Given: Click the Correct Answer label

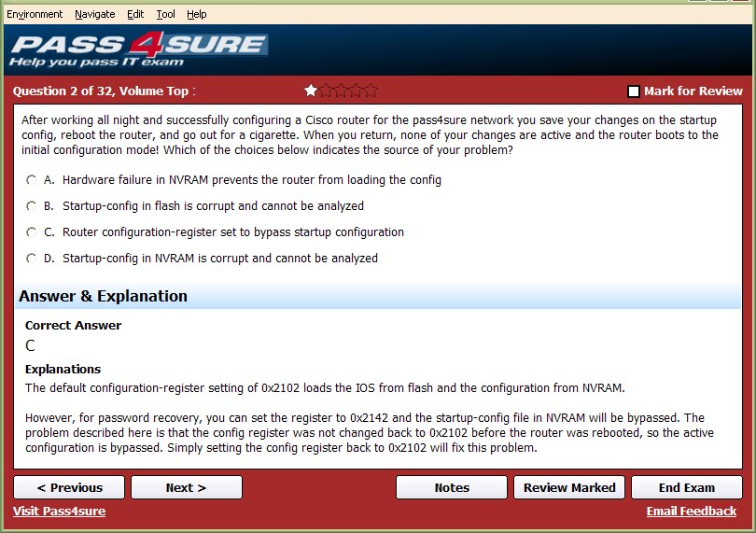Looking at the screenshot, I should [74, 326].
